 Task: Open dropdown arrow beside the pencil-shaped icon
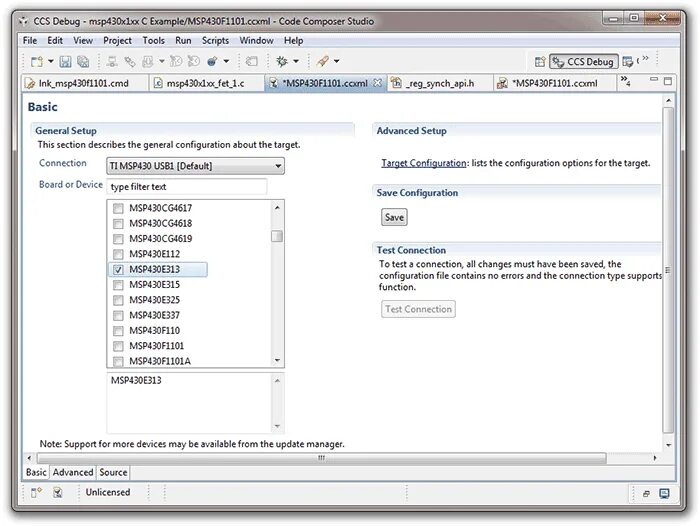click(x=337, y=61)
